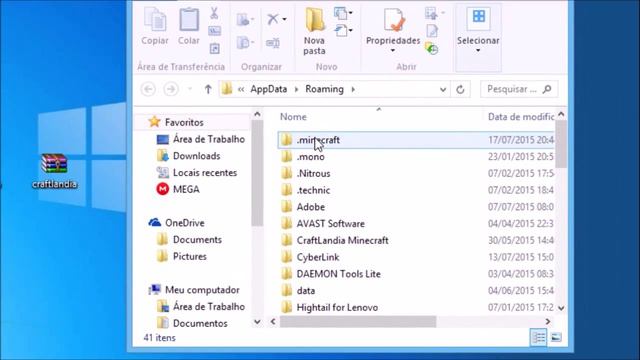Click navigation pane scroll down arrow
This screenshot has height=360, width=640.
[257, 322]
